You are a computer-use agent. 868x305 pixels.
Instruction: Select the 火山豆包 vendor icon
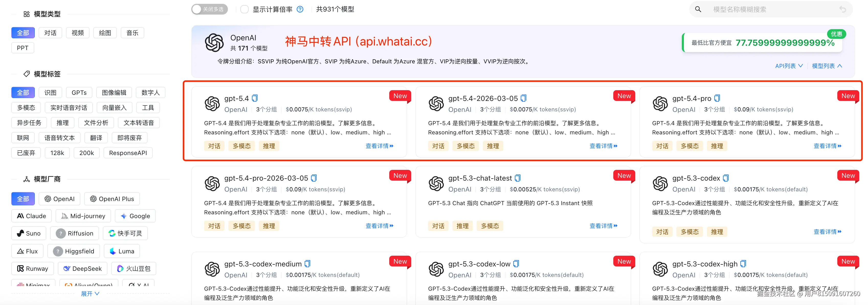pyautogui.click(x=121, y=268)
